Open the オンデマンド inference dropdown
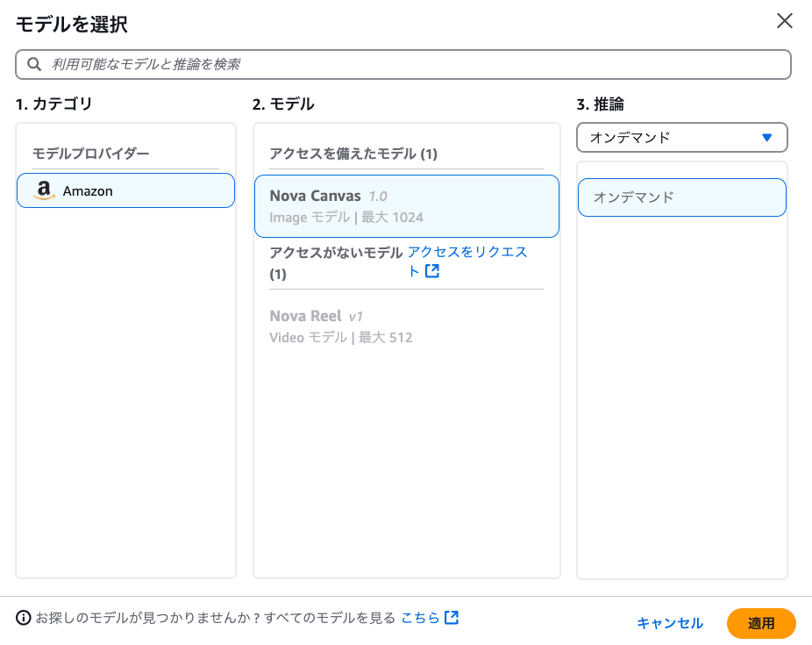The height and width of the screenshot is (645, 812). (x=682, y=137)
